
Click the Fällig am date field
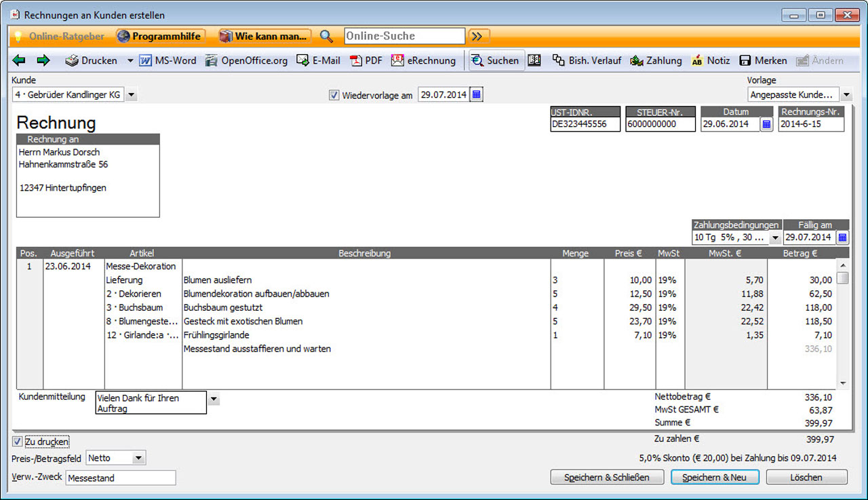pyautogui.click(x=809, y=237)
